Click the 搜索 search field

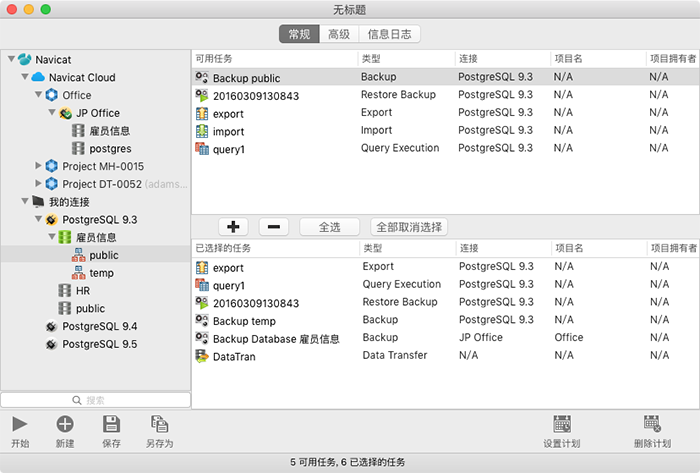pyautogui.click(x=96, y=400)
